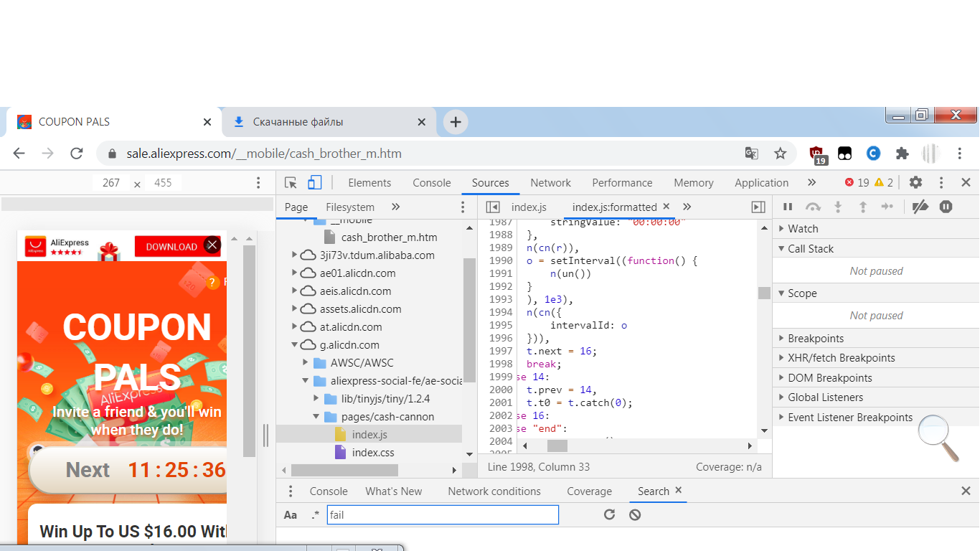Show more DevTools panels with chevron

(811, 182)
